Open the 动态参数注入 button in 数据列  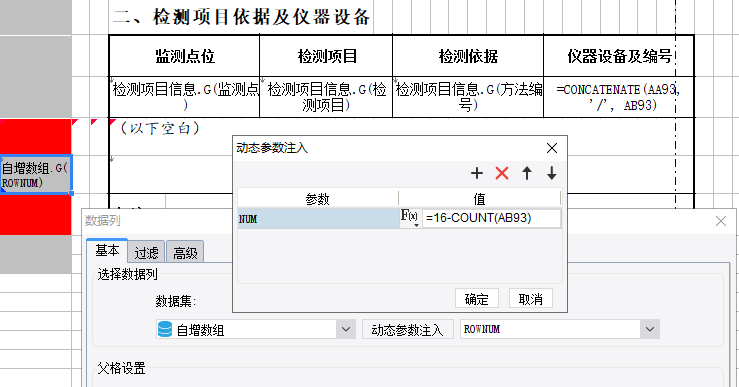click(x=408, y=329)
